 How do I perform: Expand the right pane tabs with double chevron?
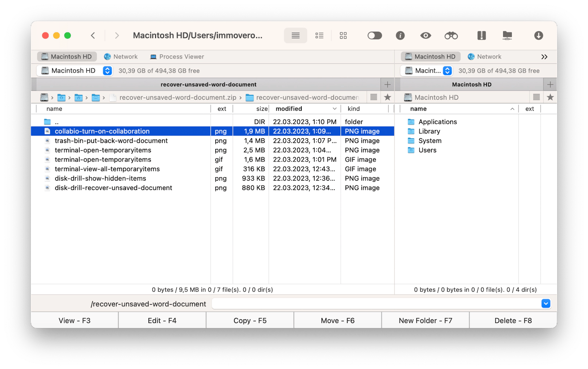(x=544, y=57)
